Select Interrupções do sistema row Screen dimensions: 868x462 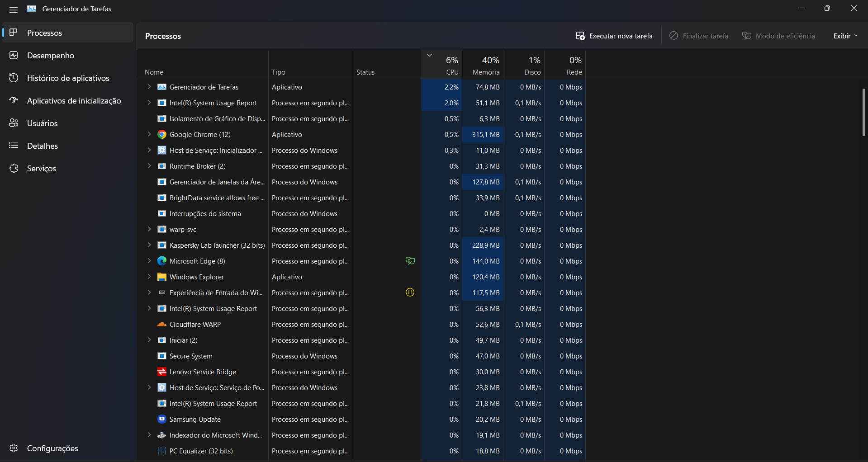point(361,214)
